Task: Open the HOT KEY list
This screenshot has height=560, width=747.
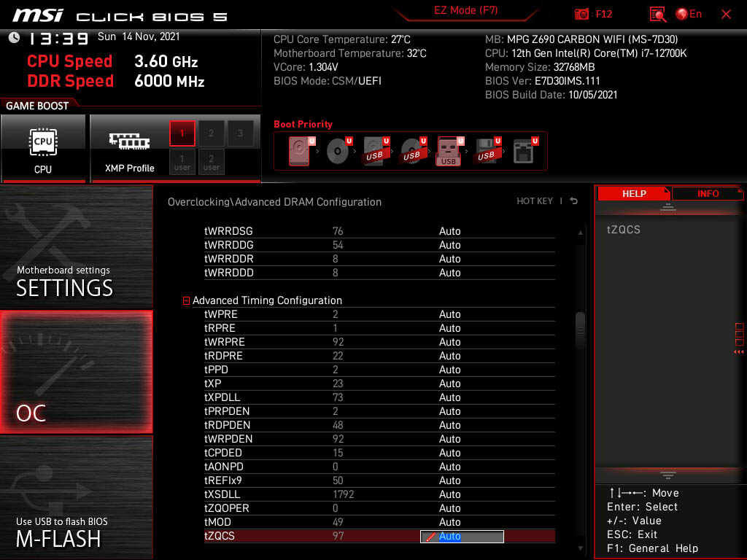Action: pyautogui.click(x=535, y=201)
